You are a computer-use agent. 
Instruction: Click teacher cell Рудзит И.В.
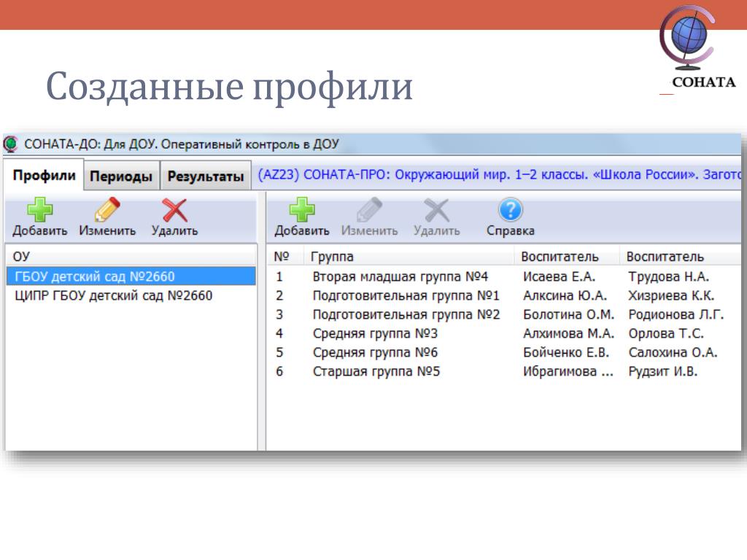[x=662, y=371]
